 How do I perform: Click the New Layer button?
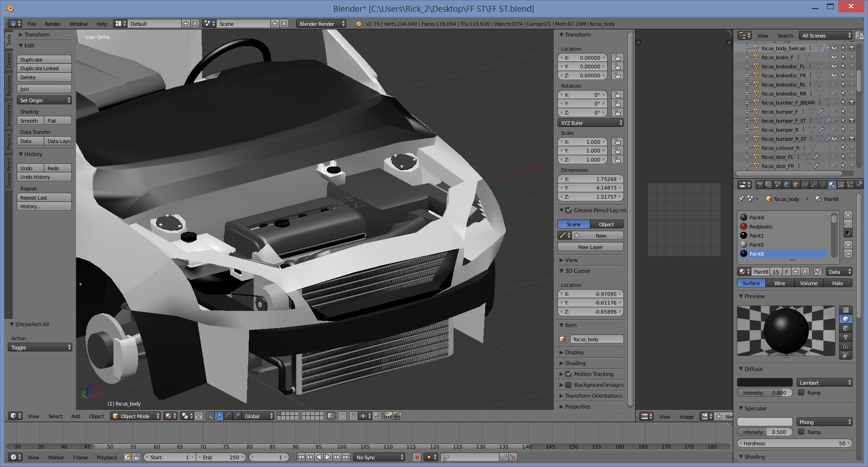590,247
